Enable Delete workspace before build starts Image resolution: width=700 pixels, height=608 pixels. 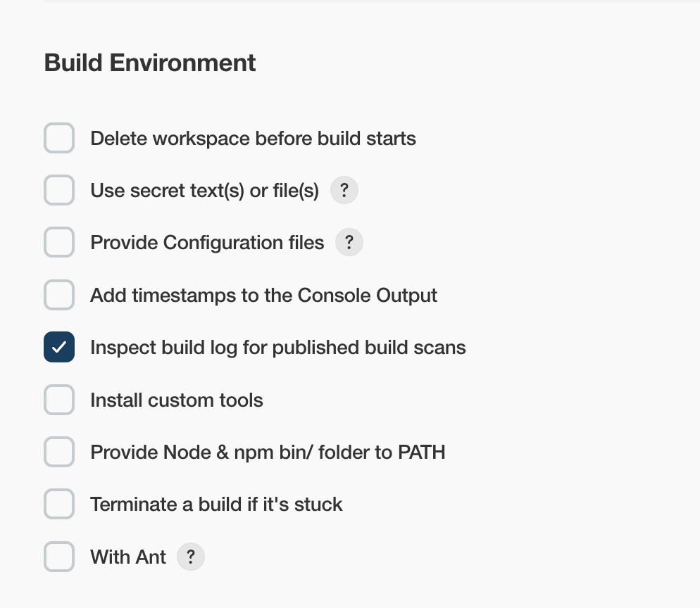tap(59, 138)
